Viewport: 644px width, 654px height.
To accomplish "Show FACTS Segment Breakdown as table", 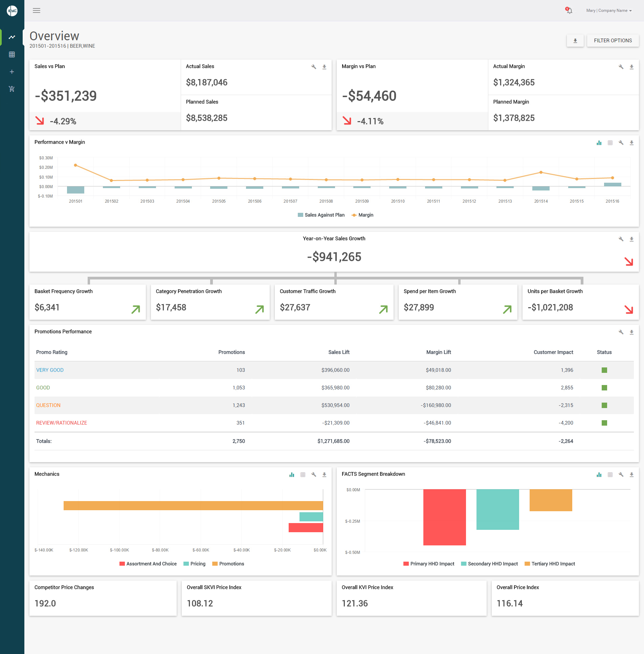I will tap(610, 475).
